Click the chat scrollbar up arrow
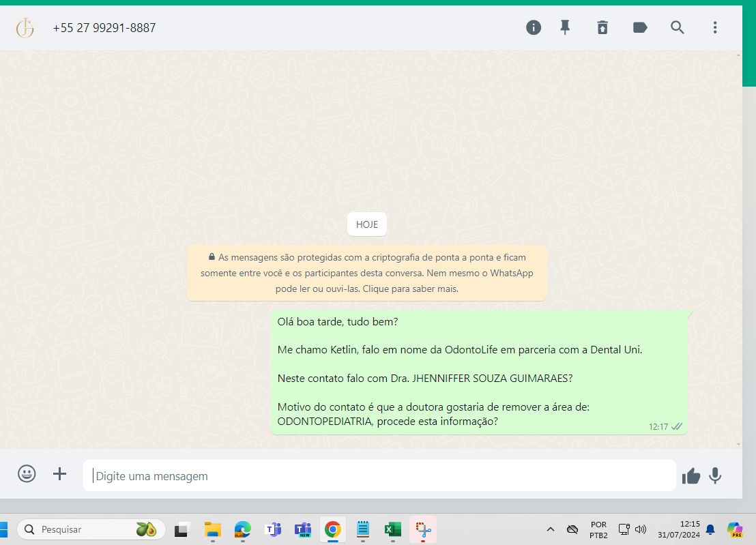Image resolution: width=756 pixels, height=545 pixels. (x=739, y=55)
